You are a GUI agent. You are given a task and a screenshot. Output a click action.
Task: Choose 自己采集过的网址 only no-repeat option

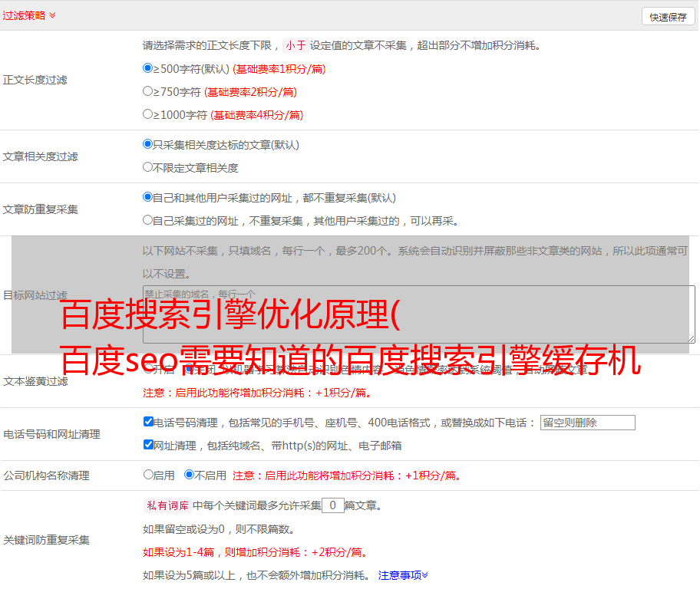point(148,220)
